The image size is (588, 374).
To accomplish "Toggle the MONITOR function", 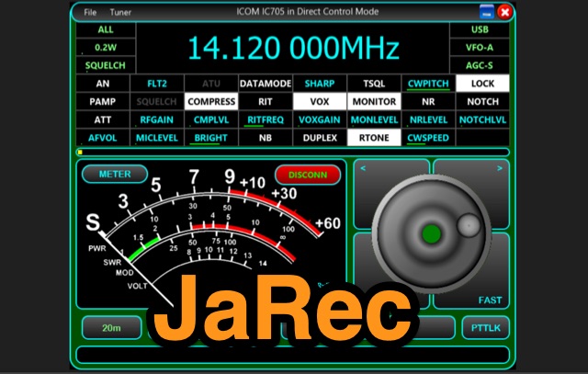I will click(x=374, y=102).
